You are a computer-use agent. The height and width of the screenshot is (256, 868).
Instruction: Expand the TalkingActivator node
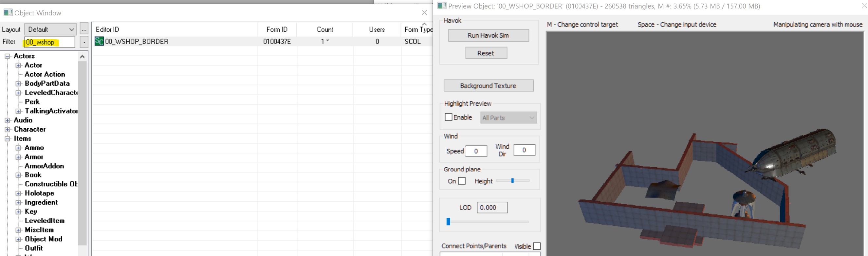[18, 111]
